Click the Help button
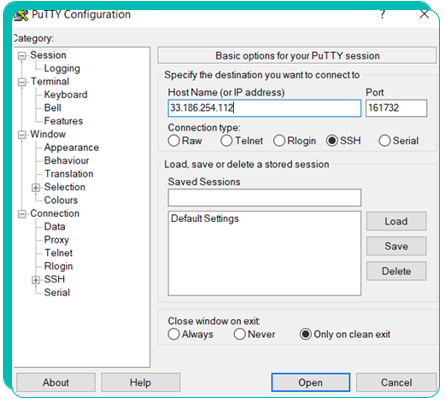This screenshot has width=445, height=401. (x=140, y=382)
